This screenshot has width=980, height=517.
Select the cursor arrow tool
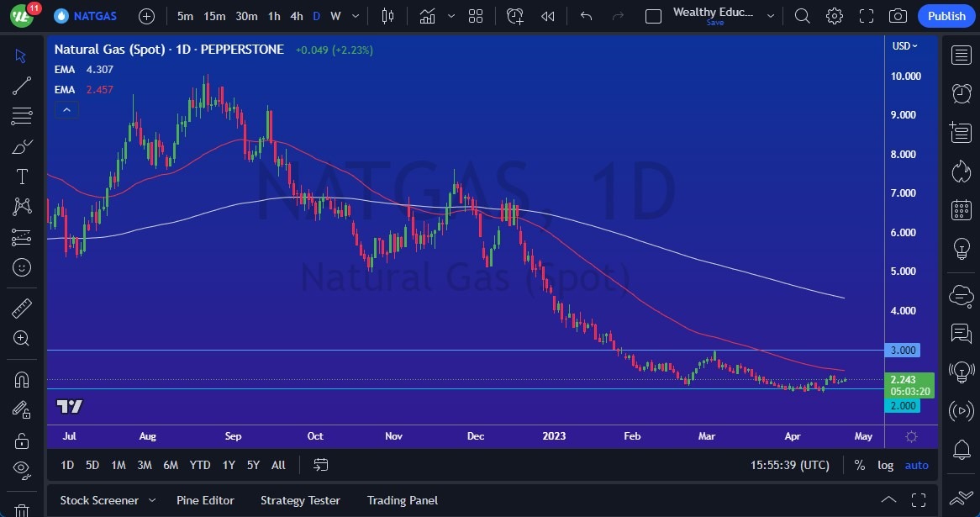tap(22, 56)
